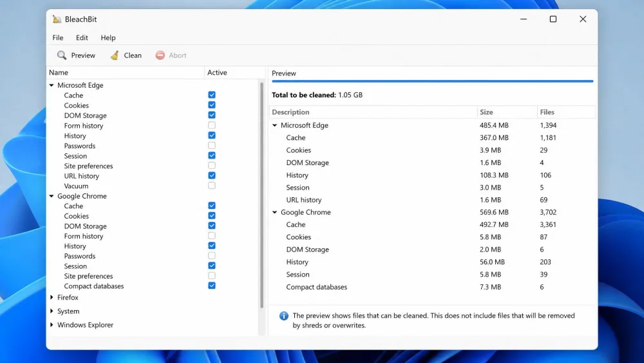This screenshot has height=363, width=644.
Task: Maximize the BleachBit window
Action: click(x=553, y=19)
